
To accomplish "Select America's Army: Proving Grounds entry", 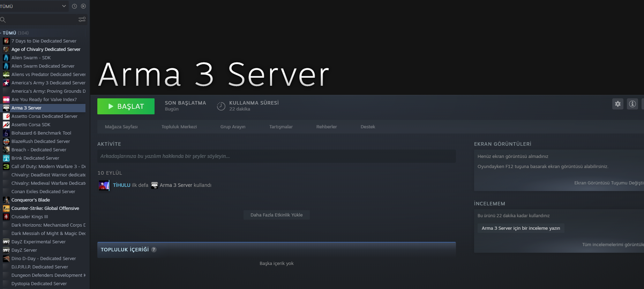I will coord(43,91).
